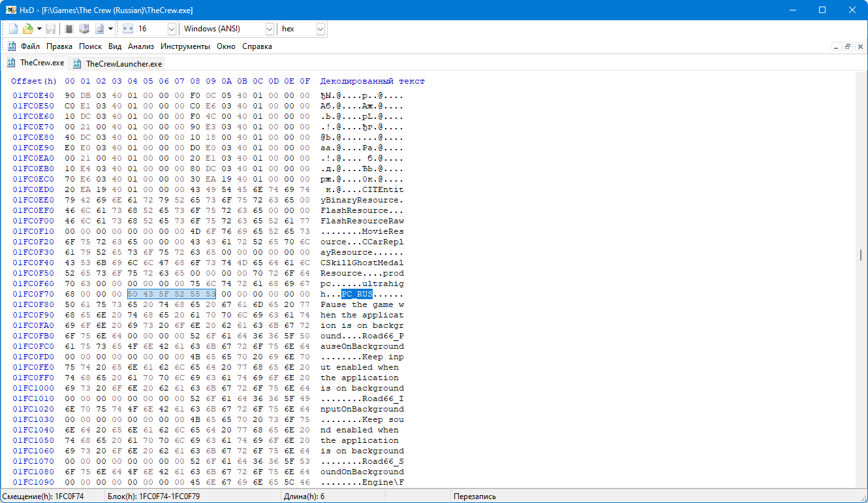868x503 pixels.
Task: Click the New file toolbar icon
Action: point(13,29)
